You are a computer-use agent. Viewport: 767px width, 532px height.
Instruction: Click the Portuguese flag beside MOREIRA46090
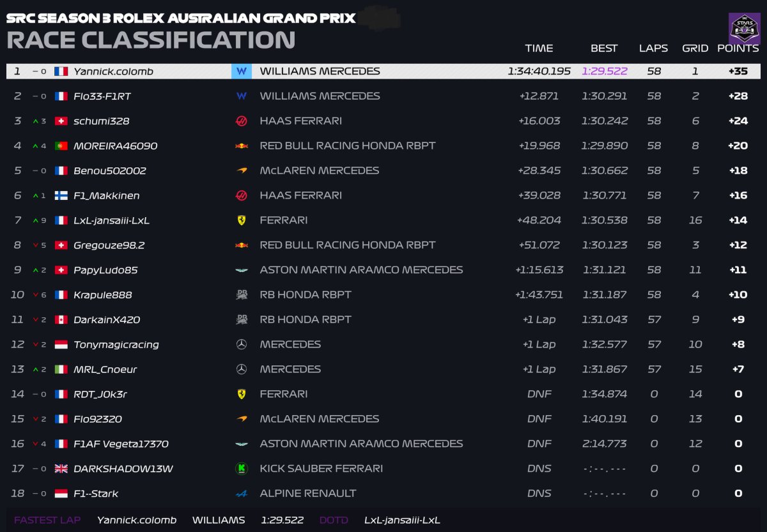[x=61, y=146]
